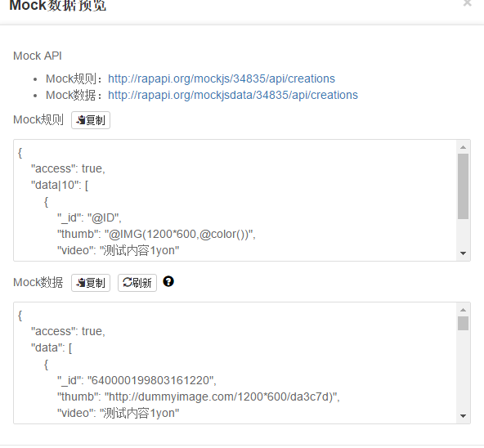Click scroll-down arrow in Mock规则 box
Screen dimensions: 484x448
point(463,253)
